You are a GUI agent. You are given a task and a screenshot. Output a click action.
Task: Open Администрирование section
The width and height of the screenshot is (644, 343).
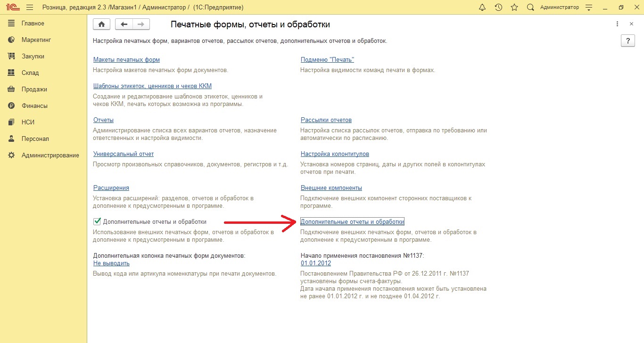tap(50, 155)
